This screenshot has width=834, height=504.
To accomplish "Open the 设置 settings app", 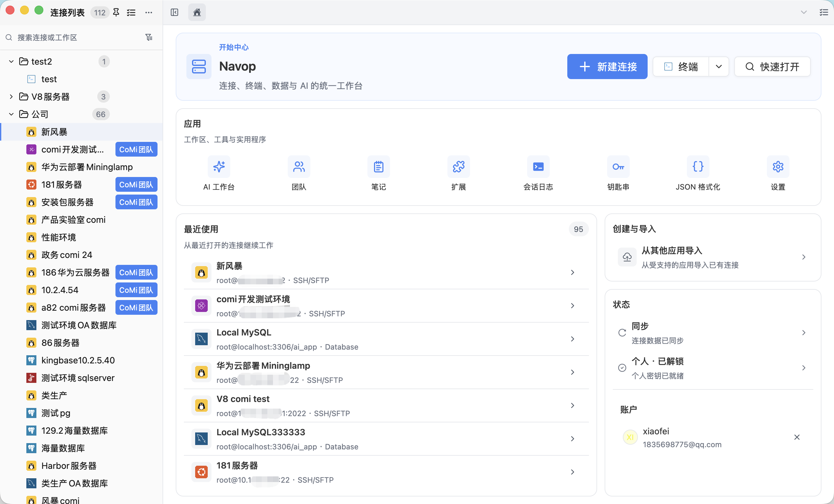I will (778, 173).
